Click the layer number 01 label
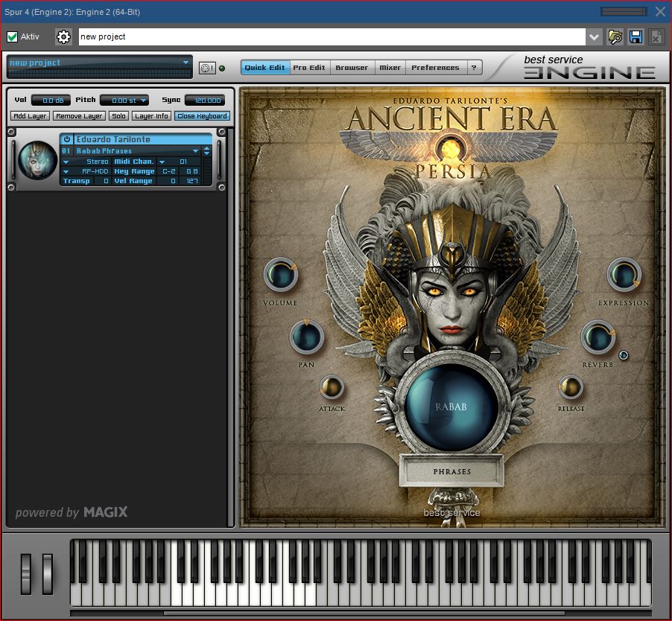Screen dimensions: 672x621 pos(66,150)
